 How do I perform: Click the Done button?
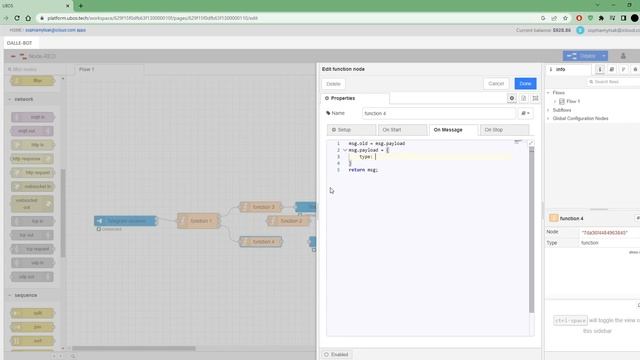(525, 84)
